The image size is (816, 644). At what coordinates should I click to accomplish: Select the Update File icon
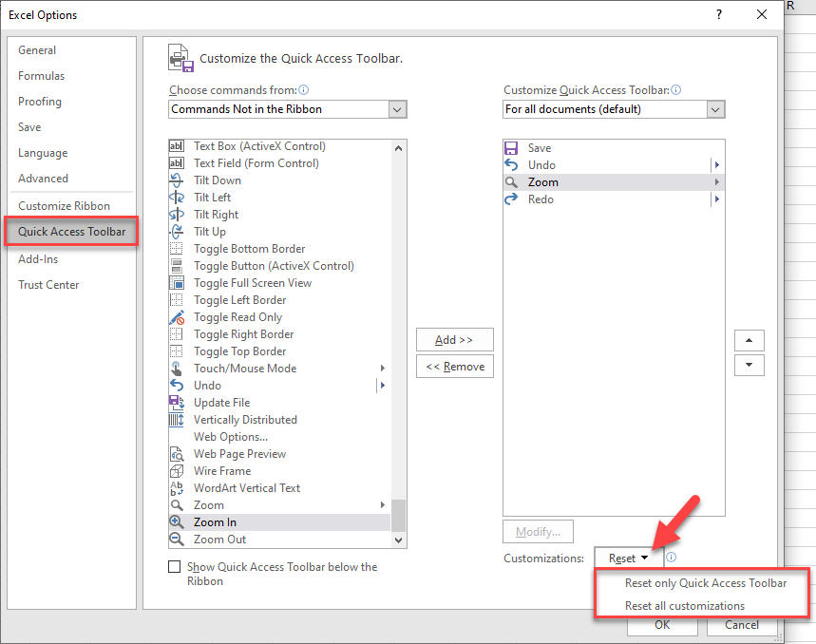pos(177,402)
